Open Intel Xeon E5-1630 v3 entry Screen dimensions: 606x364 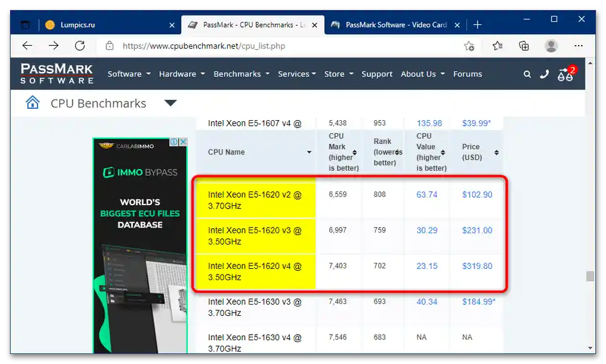click(x=255, y=307)
